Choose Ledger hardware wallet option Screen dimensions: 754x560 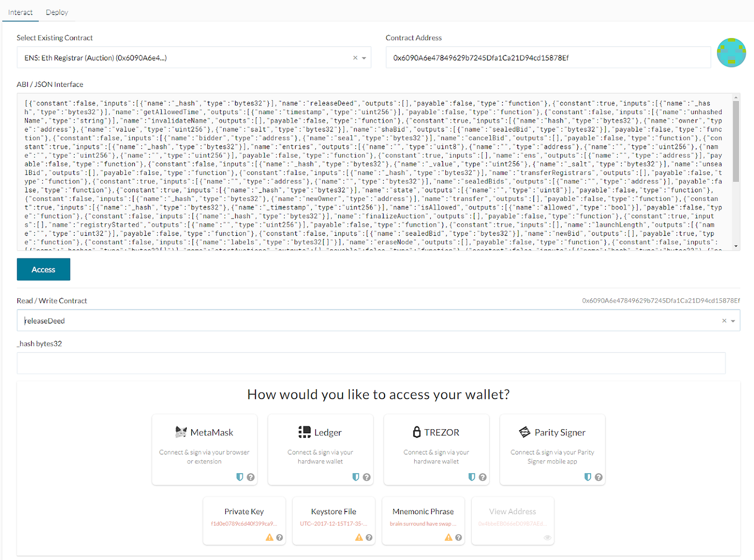coord(320,450)
